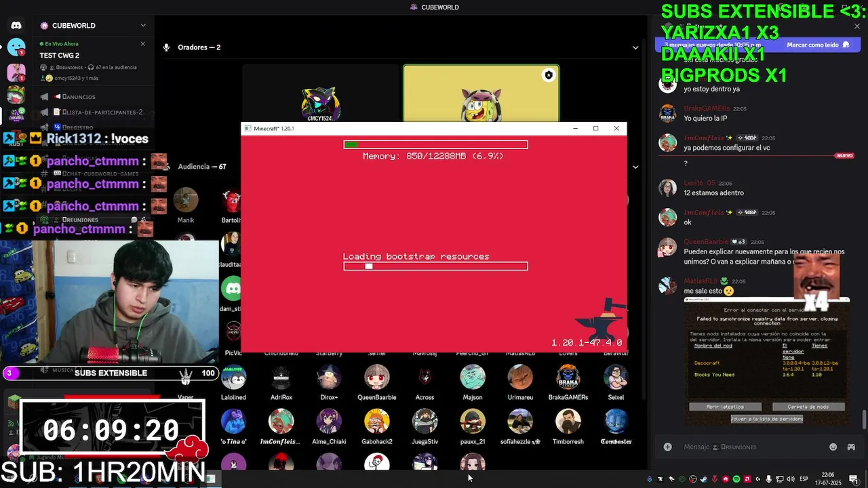Maximize the Minecraft 1.20.1 window
Viewport: 868px width, 488px height.
point(595,129)
